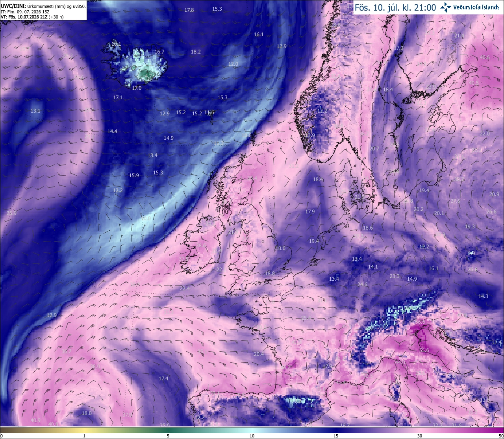
Task: Select the Fös. 10. júl. kl. 21:00 timestamp
Action: 395,7
